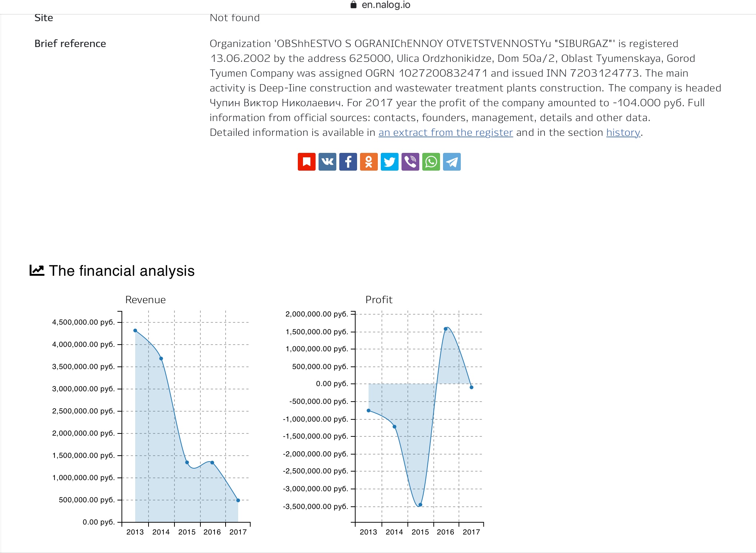
Task: Click the 2013 data point on Revenue chart
Action: [x=135, y=331]
